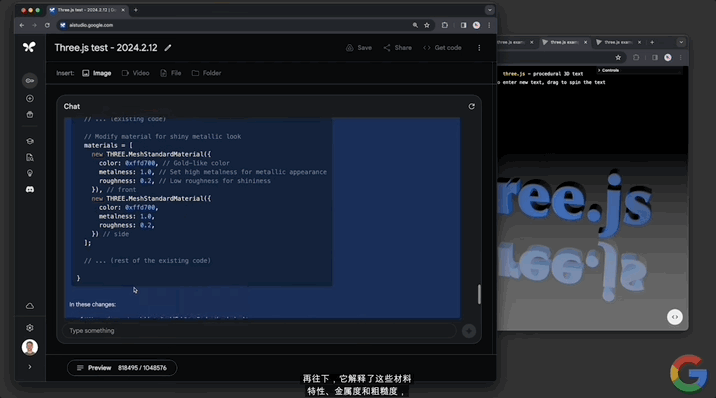
Task: Click the Preview token count button
Action: [x=122, y=368]
